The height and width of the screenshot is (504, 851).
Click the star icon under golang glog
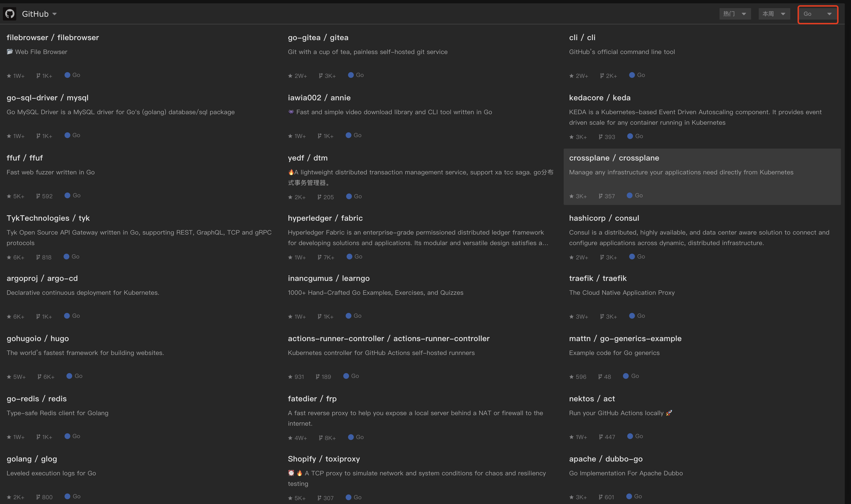9,497
